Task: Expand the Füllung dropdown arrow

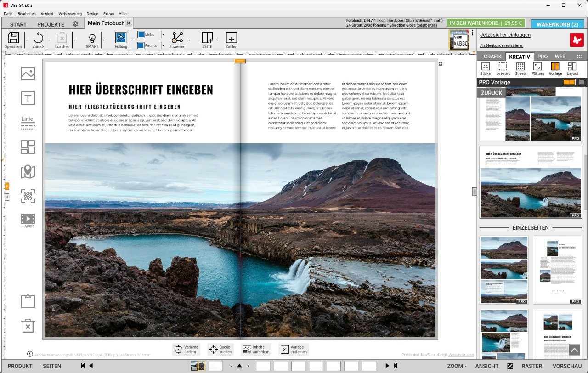Action: coord(132,40)
